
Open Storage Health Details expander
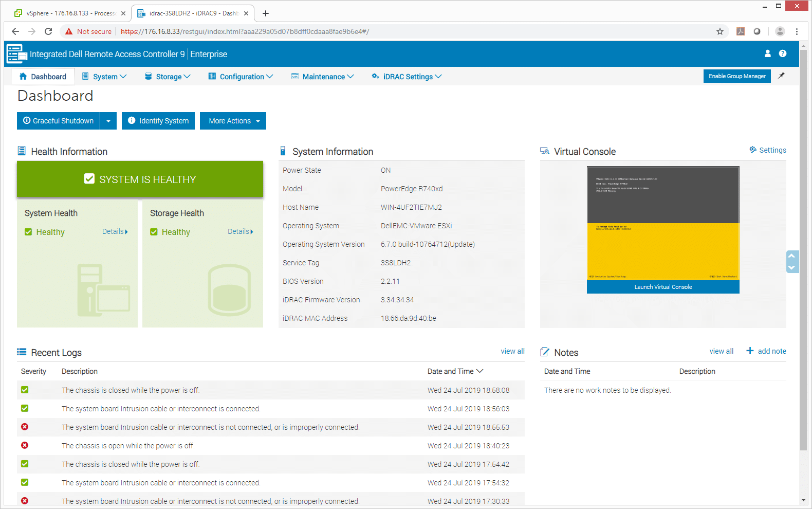pos(241,231)
